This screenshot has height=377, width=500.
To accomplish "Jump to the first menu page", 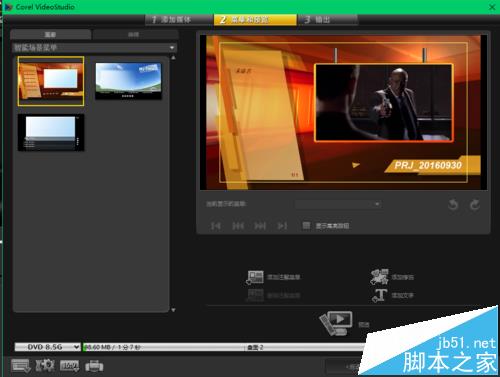I will (216, 226).
